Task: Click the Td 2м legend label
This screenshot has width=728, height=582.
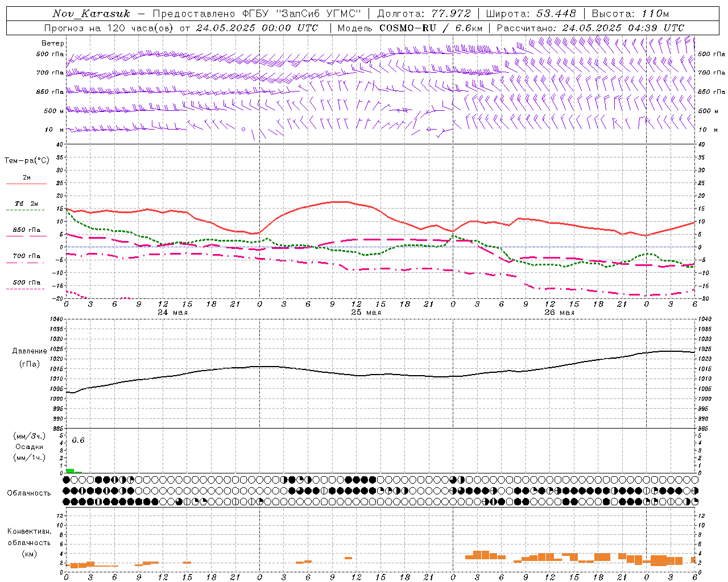Action: point(26,203)
